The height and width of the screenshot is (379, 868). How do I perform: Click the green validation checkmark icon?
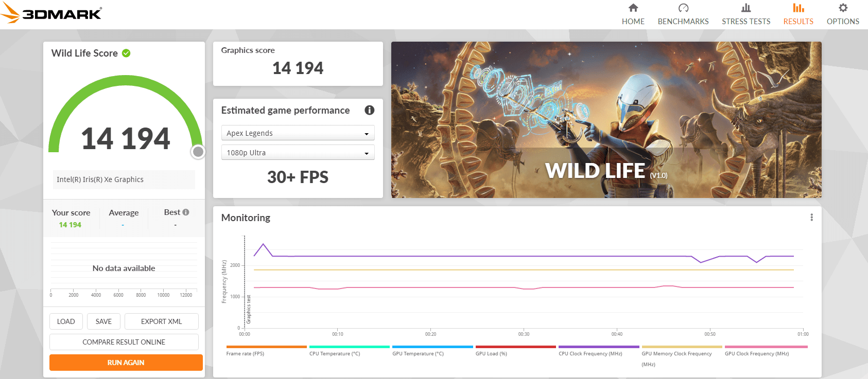point(126,53)
